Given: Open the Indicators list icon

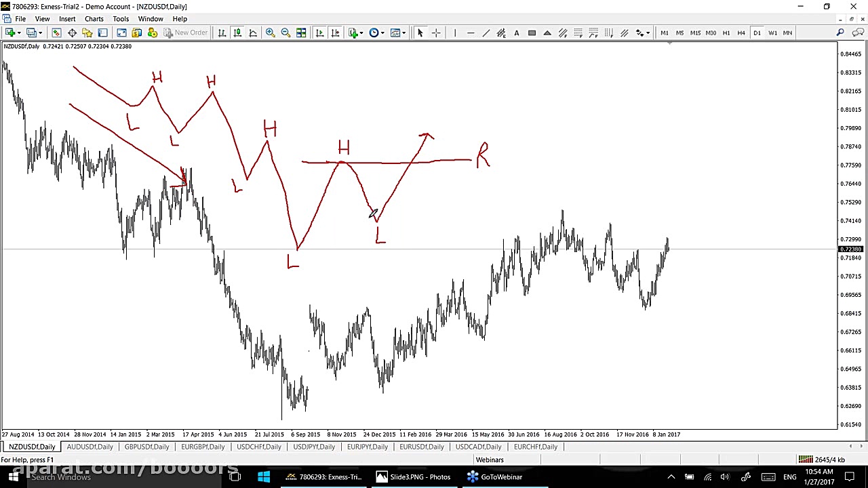Looking at the screenshot, I should coord(353,33).
